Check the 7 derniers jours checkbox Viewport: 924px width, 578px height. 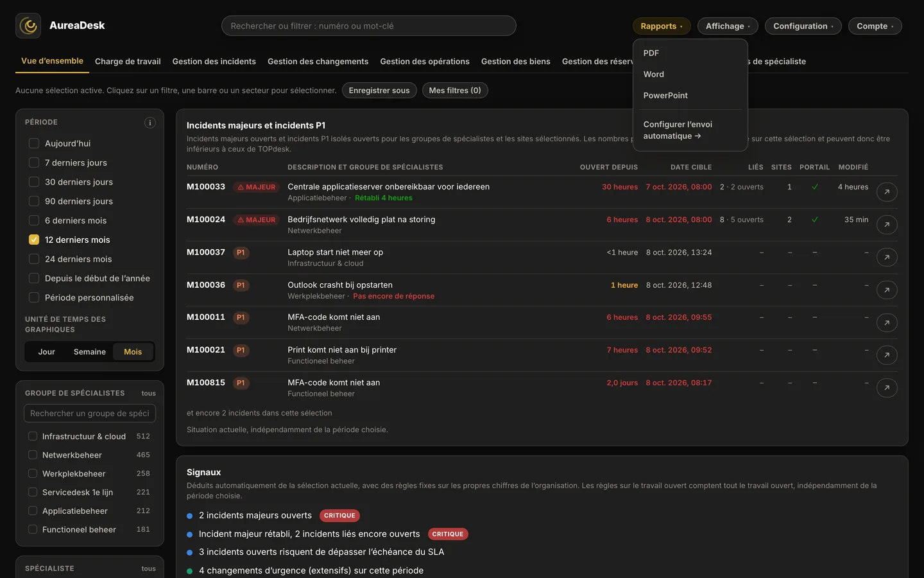(34, 162)
